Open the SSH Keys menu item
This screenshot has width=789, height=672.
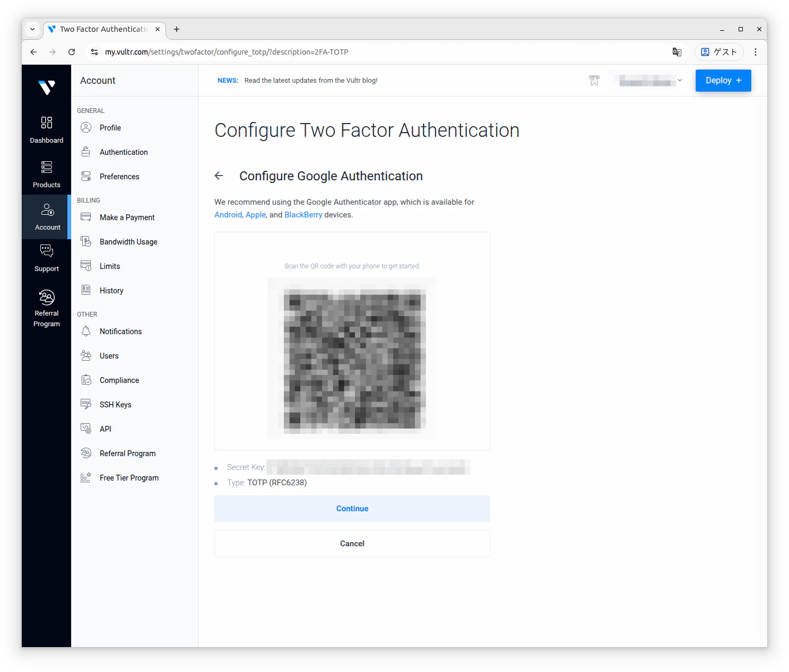point(115,405)
